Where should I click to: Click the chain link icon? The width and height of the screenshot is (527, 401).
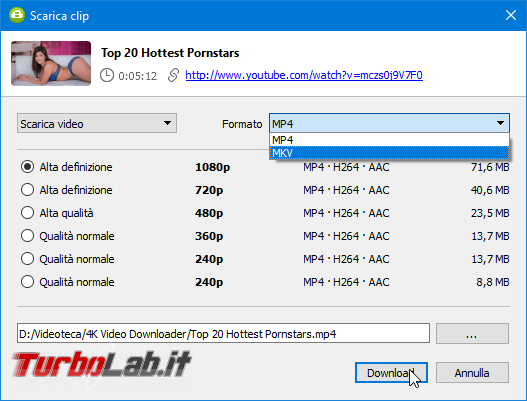(x=173, y=75)
